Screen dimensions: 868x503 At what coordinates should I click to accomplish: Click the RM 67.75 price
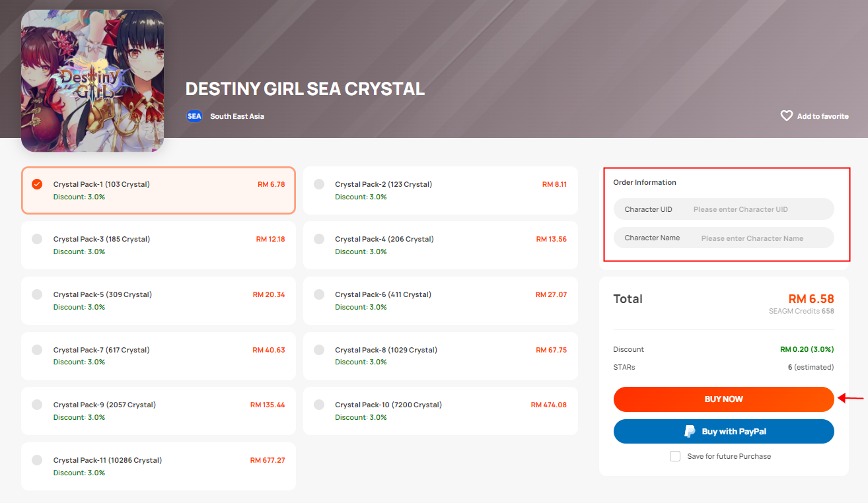[552, 350]
